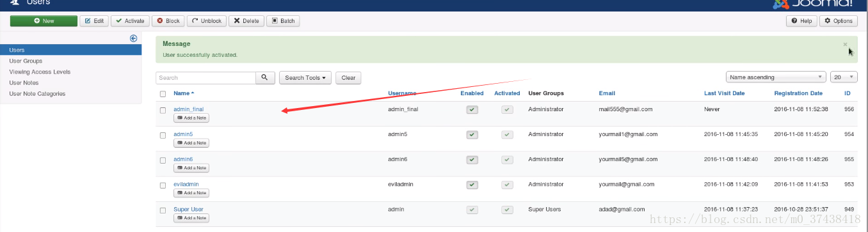This screenshot has width=868, height=232.
Task: Sort by the Enabled column header
Action: click(x=472, y=93)
